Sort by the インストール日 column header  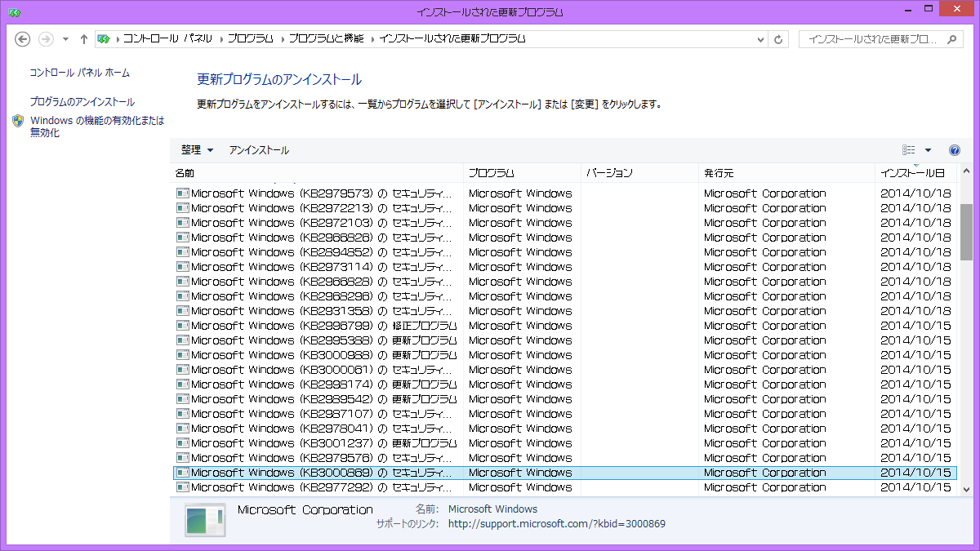916,173
